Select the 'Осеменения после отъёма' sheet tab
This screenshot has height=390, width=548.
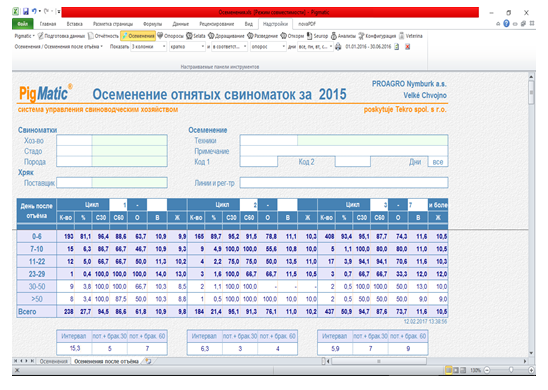pos(107,361)
